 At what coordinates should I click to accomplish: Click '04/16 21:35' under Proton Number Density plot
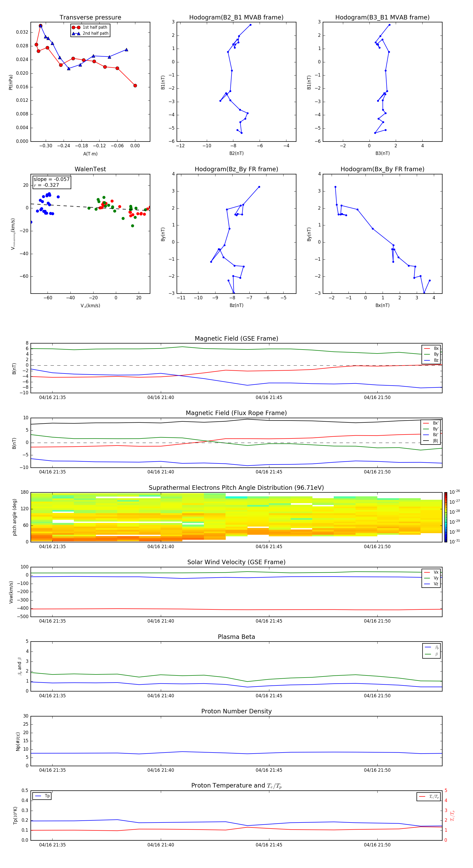pyautogui.click(x=53, y=770)
